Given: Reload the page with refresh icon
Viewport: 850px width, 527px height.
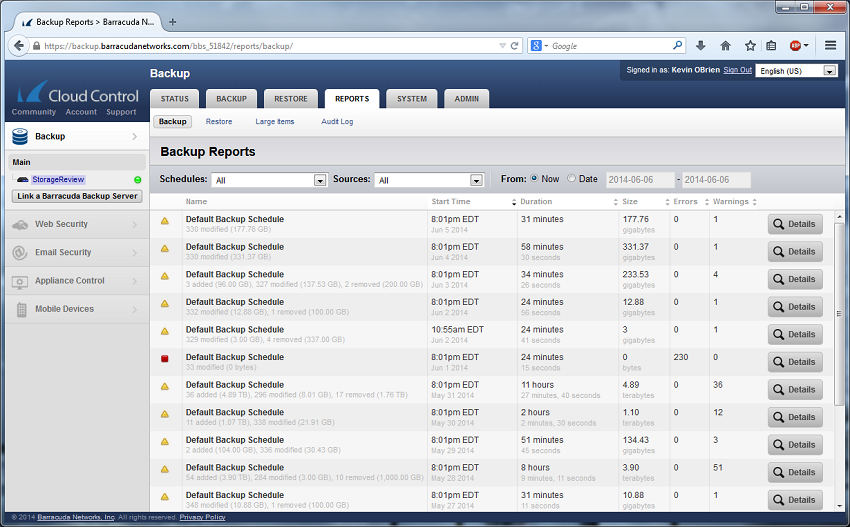Looking at the screenshot, I should [514, 46].
